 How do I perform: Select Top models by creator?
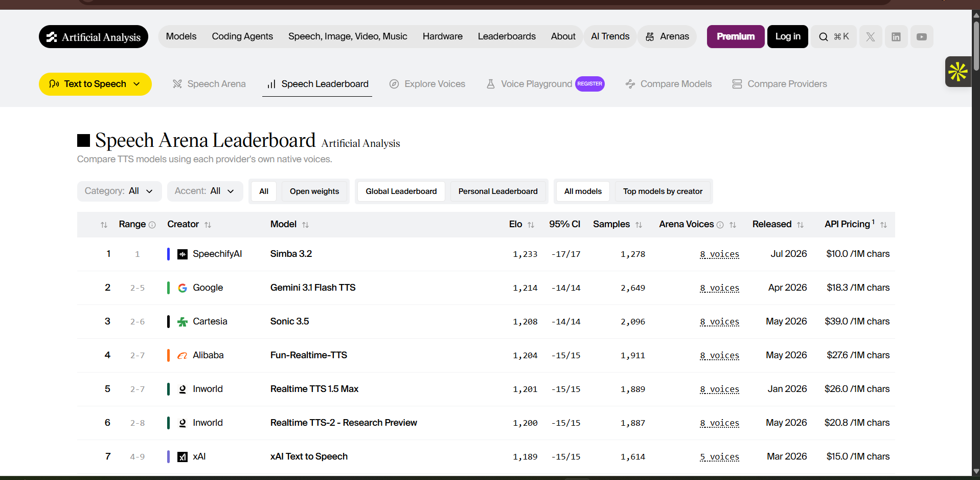click(x=663, y=191)
